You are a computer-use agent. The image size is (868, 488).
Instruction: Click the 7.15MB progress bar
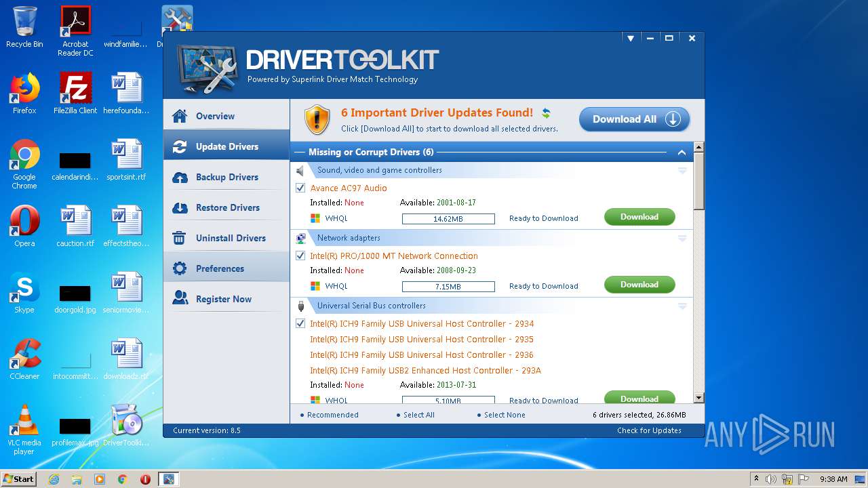coord(448,287)
